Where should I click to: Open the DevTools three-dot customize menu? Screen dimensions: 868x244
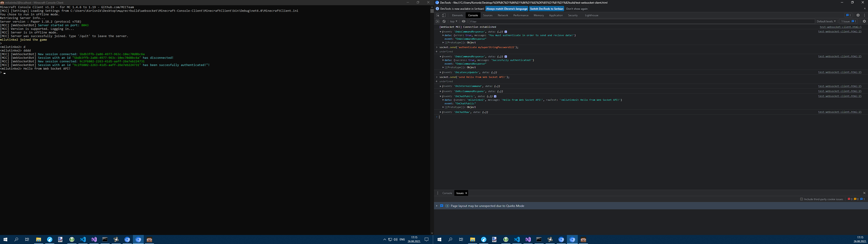pyautogui.click(x=865, y=15)
